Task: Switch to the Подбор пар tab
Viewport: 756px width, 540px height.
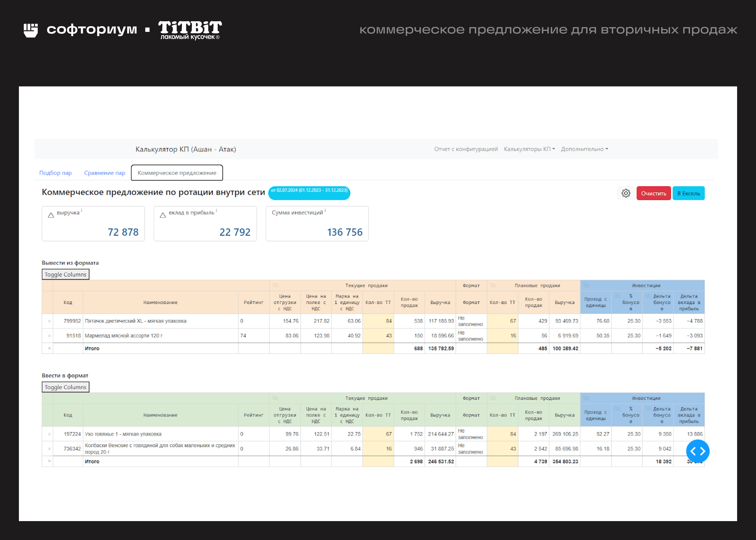Action: pyautogui.click(x=56, y=173)
